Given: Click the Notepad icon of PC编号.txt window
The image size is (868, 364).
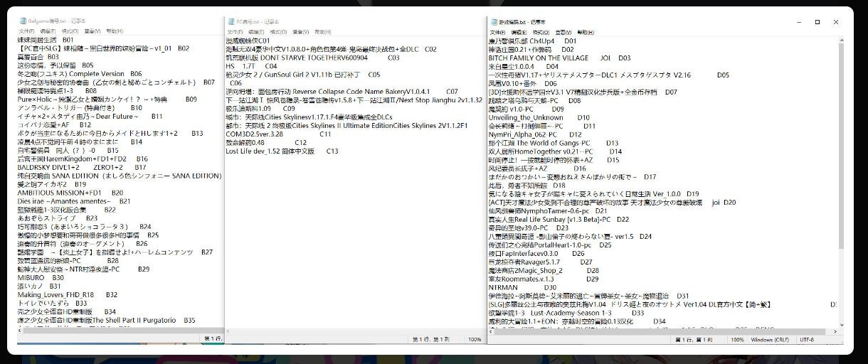Looking at the screenshot, I should 231,22.
